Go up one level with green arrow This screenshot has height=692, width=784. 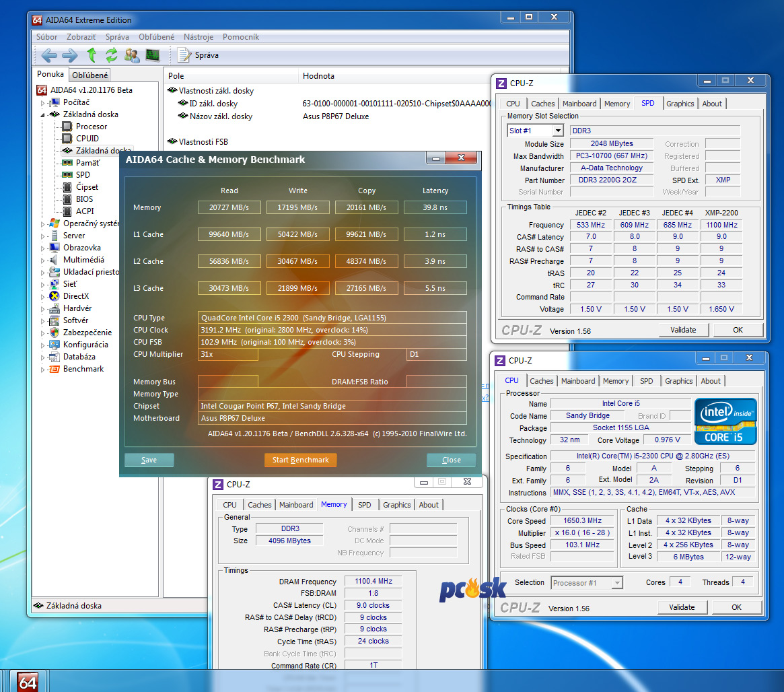click(x=92, y=55)
